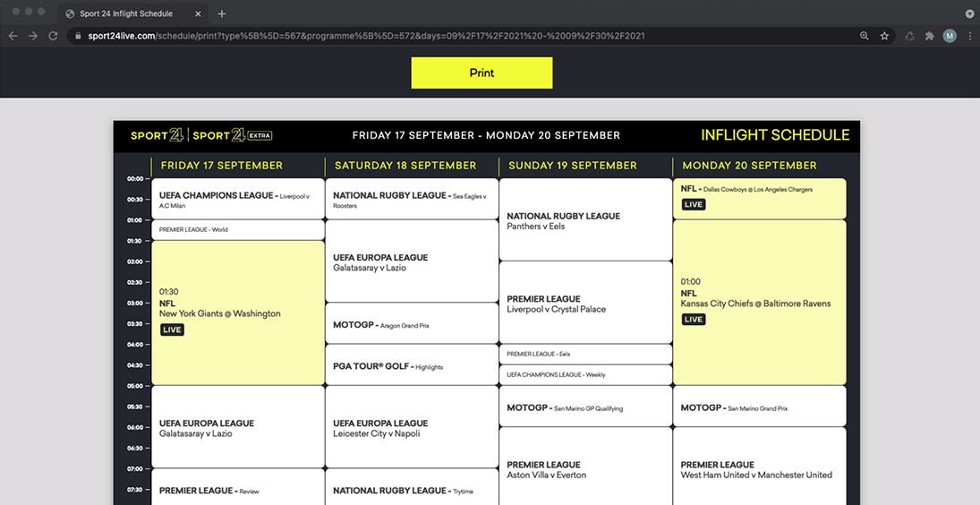Open a new tab with plus icon
The width and height of the screenshot is (980, 505).
click(221, 13)
